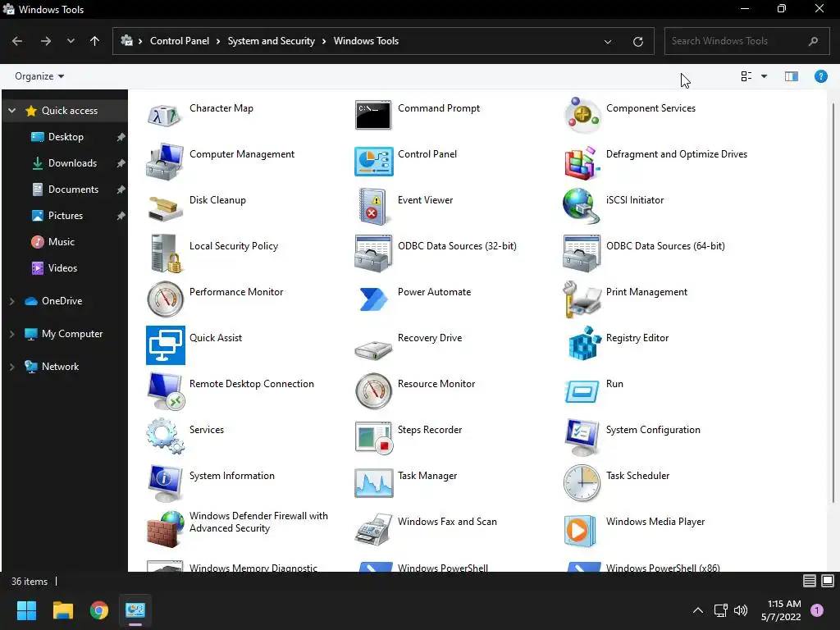Select the Local Security Policy icon

[x=165, y=254]
